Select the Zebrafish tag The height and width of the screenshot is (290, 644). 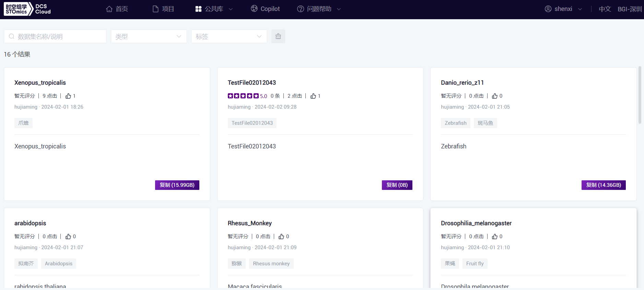[456, 123]
